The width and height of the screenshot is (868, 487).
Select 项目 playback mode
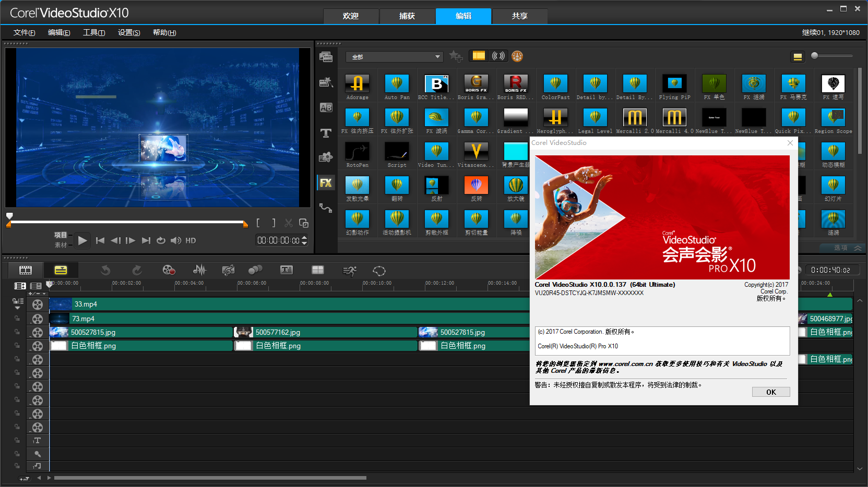pos(61,235)
